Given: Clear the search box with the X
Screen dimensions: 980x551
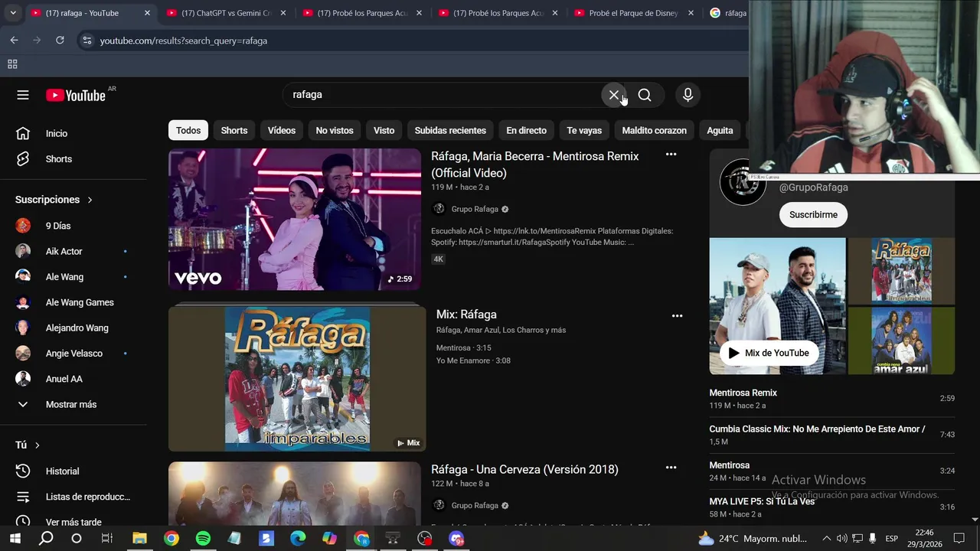Looking at the screenshot, I should click(614, 95).
